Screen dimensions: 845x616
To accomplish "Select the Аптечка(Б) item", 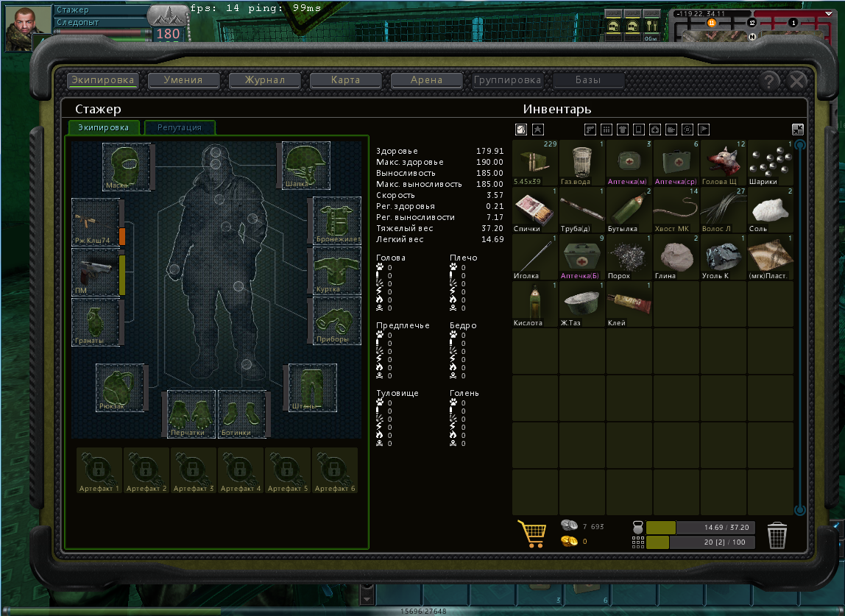I will (582, 257).
